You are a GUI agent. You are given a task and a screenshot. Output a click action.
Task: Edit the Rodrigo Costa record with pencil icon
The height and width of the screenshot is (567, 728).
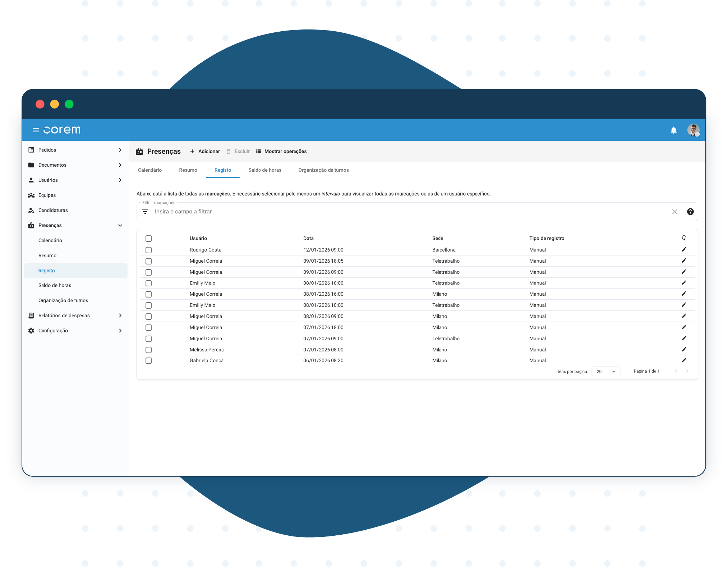point(684,249)
